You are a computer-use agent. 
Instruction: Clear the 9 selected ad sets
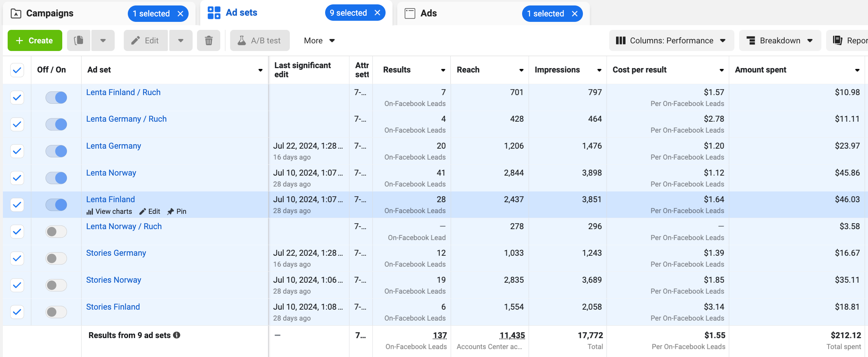click(x=378, y=13)
